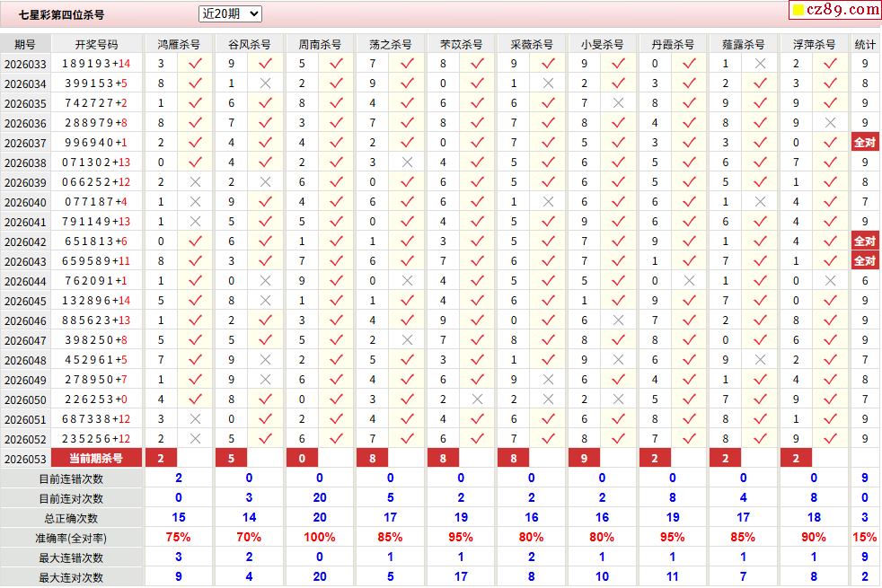Click the 100% accuracy value under 周南杀号
This screenshot has width=882, height=588.
320,538
